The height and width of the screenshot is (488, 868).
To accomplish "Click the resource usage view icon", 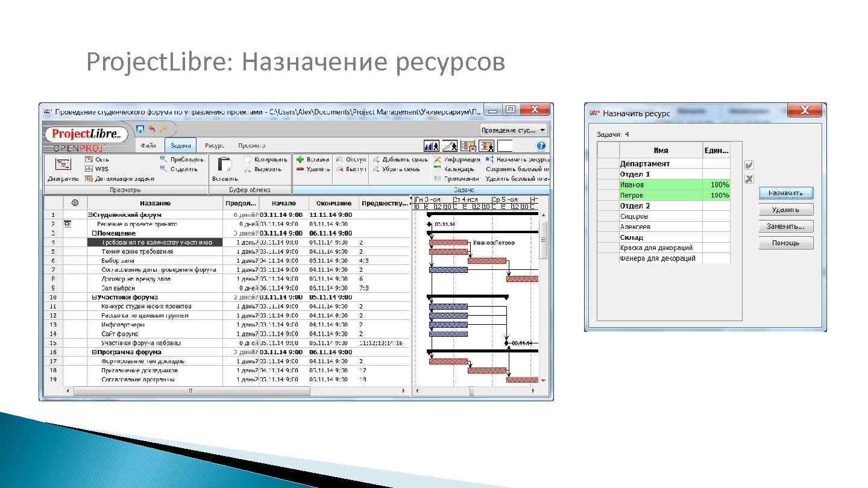I will click(x=486, y=146).
